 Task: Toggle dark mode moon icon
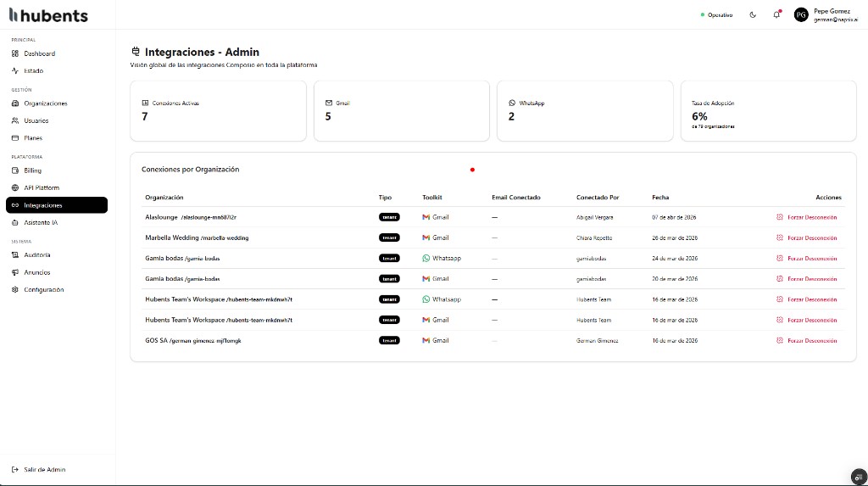(753, 14)
